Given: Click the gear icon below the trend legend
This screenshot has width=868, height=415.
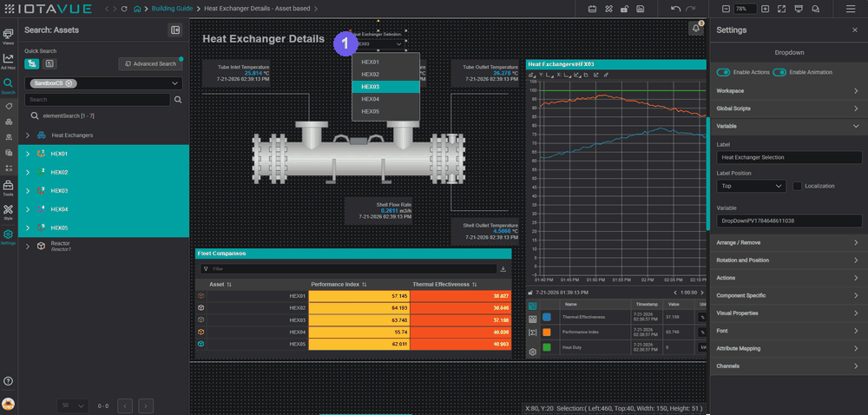Looking at the screenshot, I should (x=533, y=352).
